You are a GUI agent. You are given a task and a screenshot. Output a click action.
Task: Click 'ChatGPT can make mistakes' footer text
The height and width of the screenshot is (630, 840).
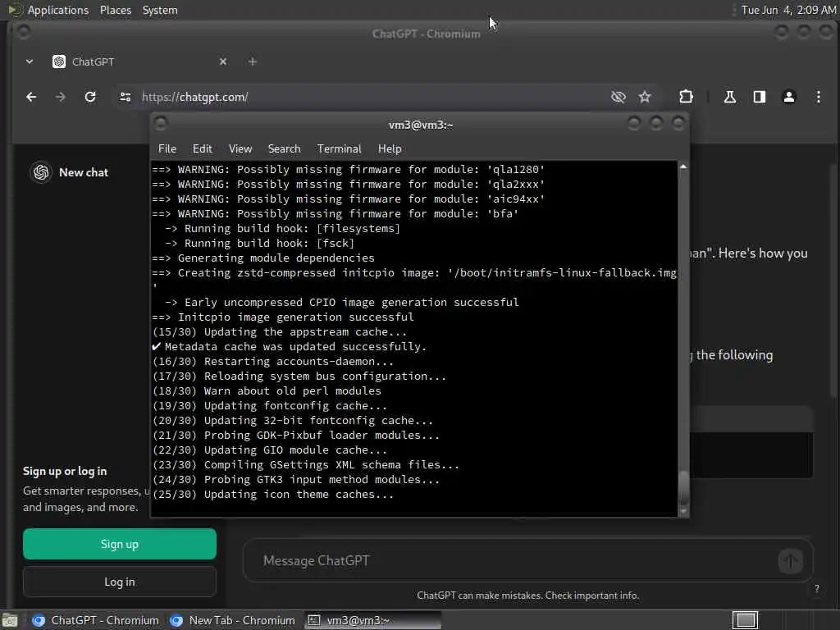527,596
